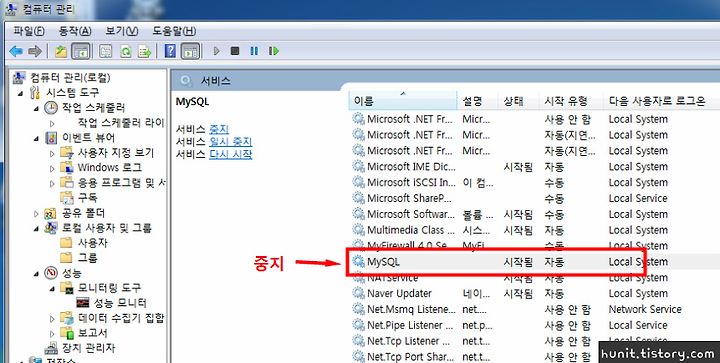Click the 중지 (stop) service link
The height and width of the screenshot is (363, 720).
(x=219, y=129)
